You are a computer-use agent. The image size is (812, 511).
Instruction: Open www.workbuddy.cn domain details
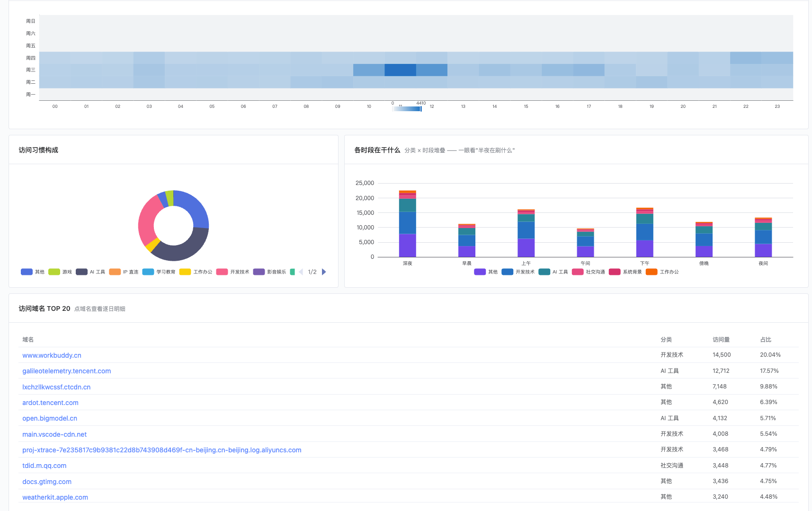click(52, 355)
